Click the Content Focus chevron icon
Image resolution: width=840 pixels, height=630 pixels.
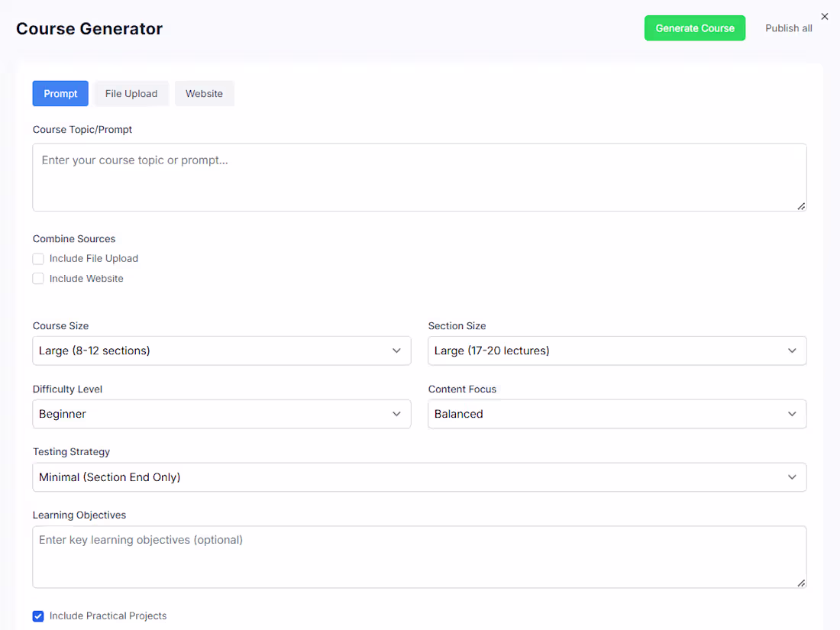pyautogui.click(x=793, y=414)
